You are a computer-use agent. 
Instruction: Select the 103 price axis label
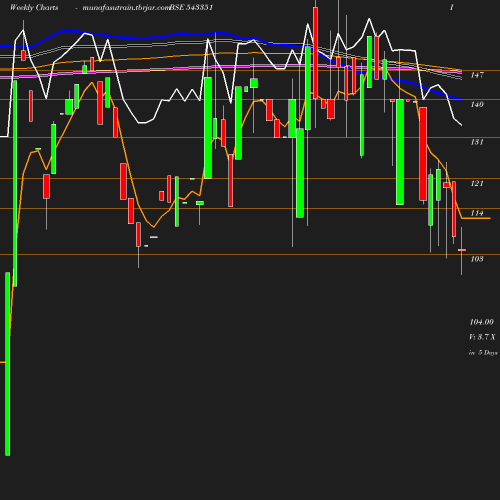[477, 259]
